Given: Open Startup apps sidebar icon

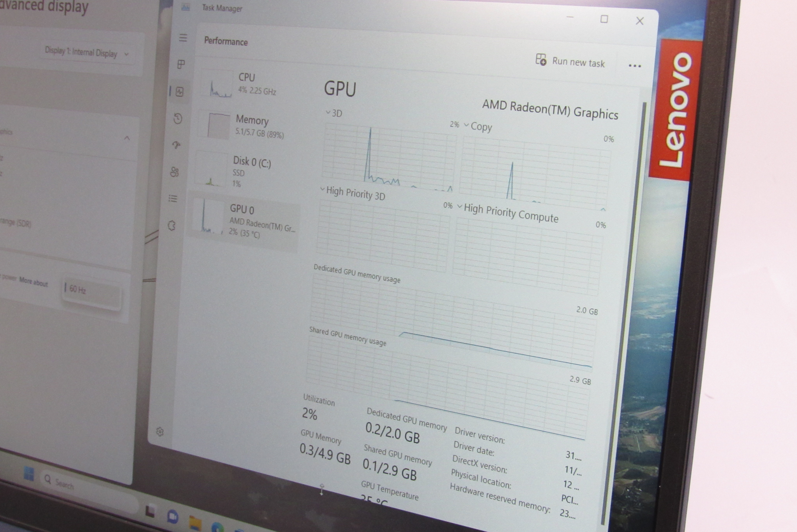Looking at the screenshot, I should [176, 145].
